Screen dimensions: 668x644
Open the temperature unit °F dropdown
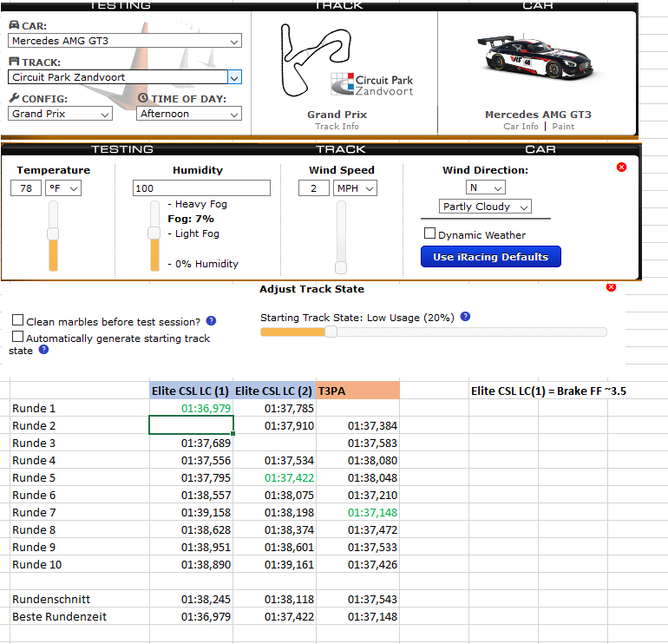pyautogui.click(x=63, y=188)
